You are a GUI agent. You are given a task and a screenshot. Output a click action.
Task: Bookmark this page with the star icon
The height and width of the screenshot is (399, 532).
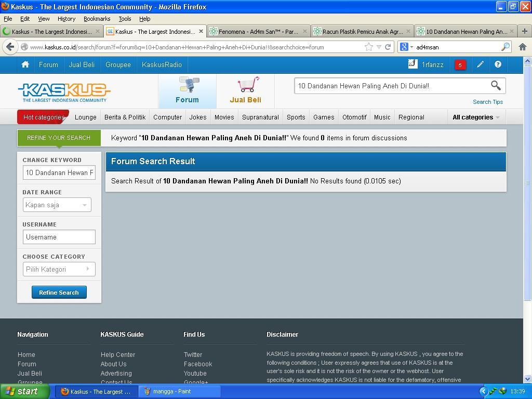(368, 47)
